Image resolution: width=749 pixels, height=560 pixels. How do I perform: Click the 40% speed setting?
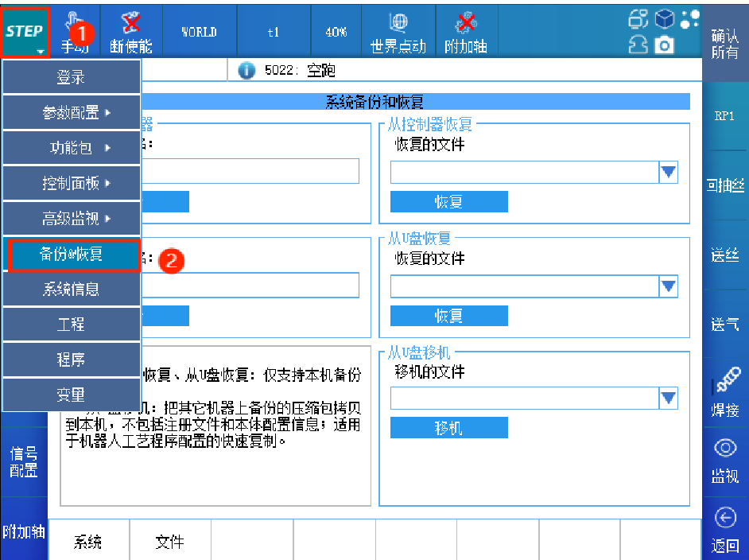336,32
